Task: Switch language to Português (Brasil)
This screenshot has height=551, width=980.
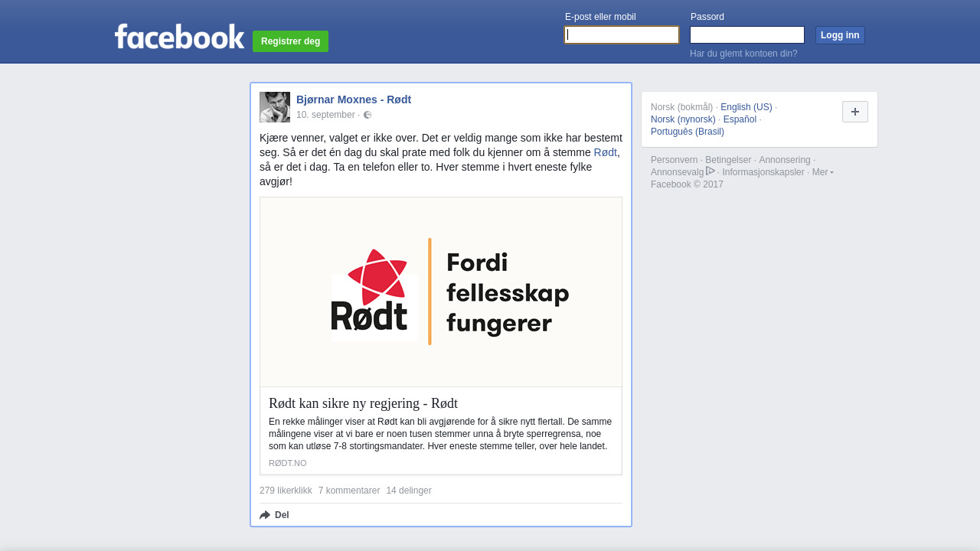Action: pos(688,132)
